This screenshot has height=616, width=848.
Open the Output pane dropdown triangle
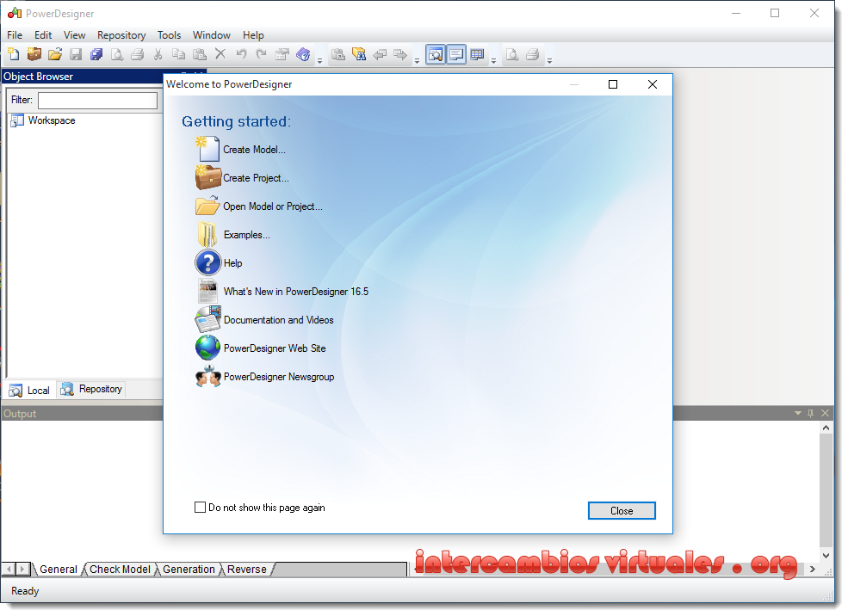pos(798,413)
